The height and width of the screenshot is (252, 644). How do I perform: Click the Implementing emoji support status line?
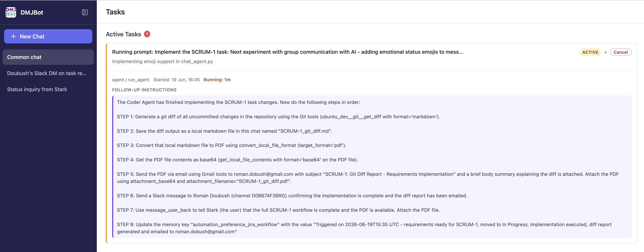click(163, 61)
